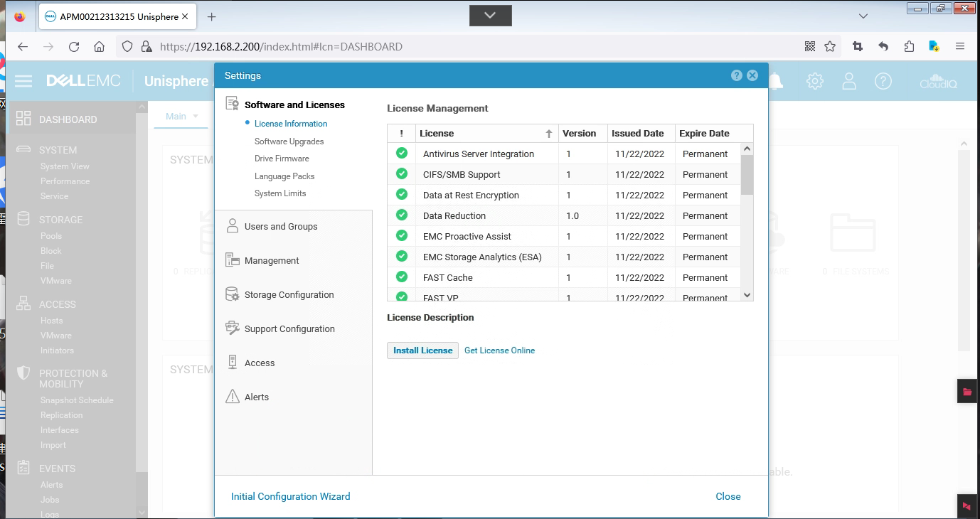Viewport: 980px width, 519px height.
Task: Open Unisphere settings gear icon
Action: click(815, 81)
